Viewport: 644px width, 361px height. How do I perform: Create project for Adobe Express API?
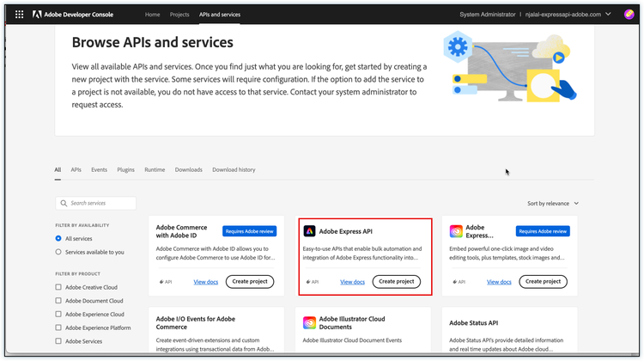tap(397, 282)
